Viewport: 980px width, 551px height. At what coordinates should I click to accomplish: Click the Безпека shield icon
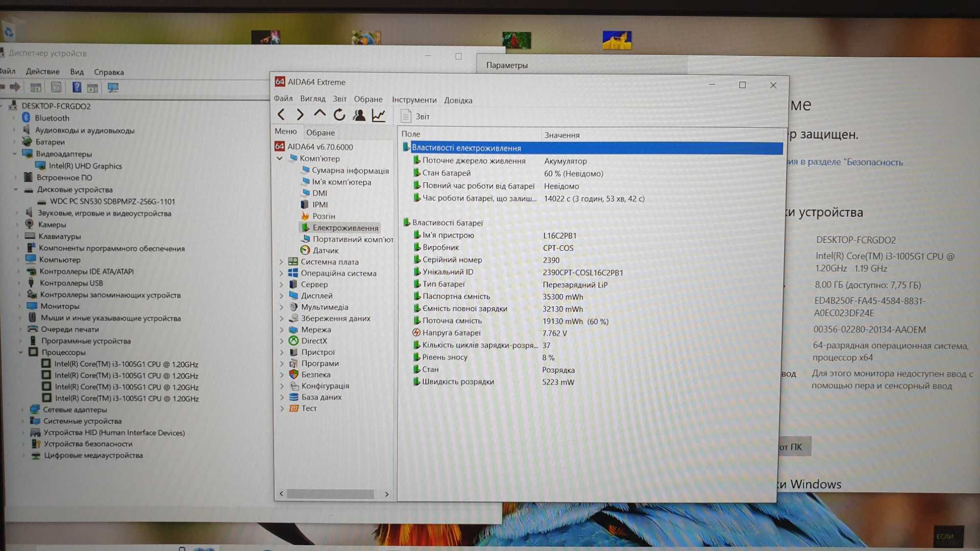point(294,375)
